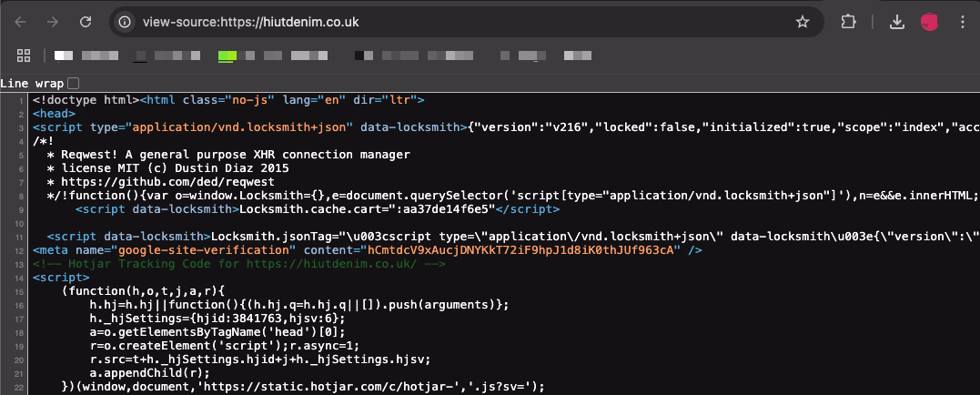Click the '<!doctype html>' text on line 1
The image size is (980, 395).
click(x=86, y=100)
